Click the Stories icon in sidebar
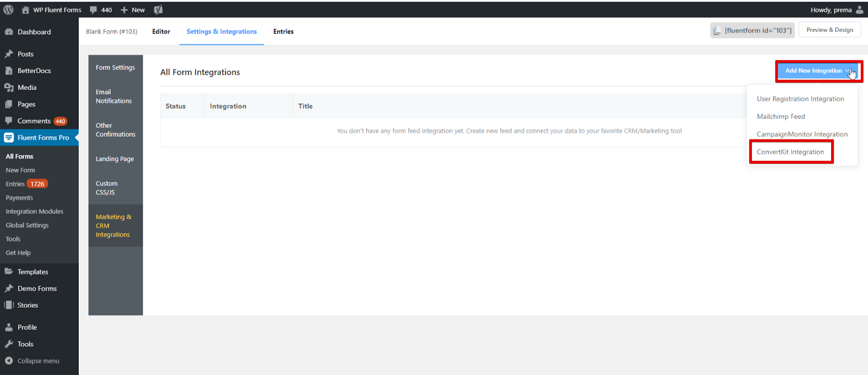This screenshot has width=868, height=375. click(x=9, y=305)
